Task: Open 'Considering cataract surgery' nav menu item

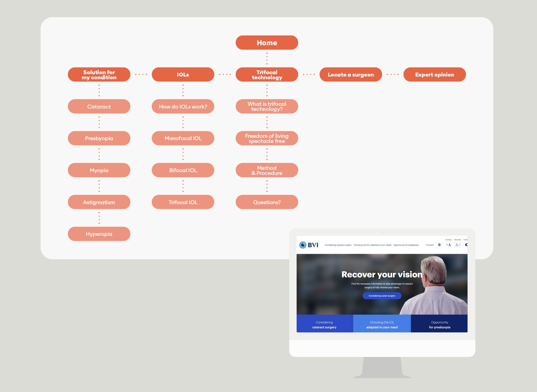Action: tap(338, 245)
